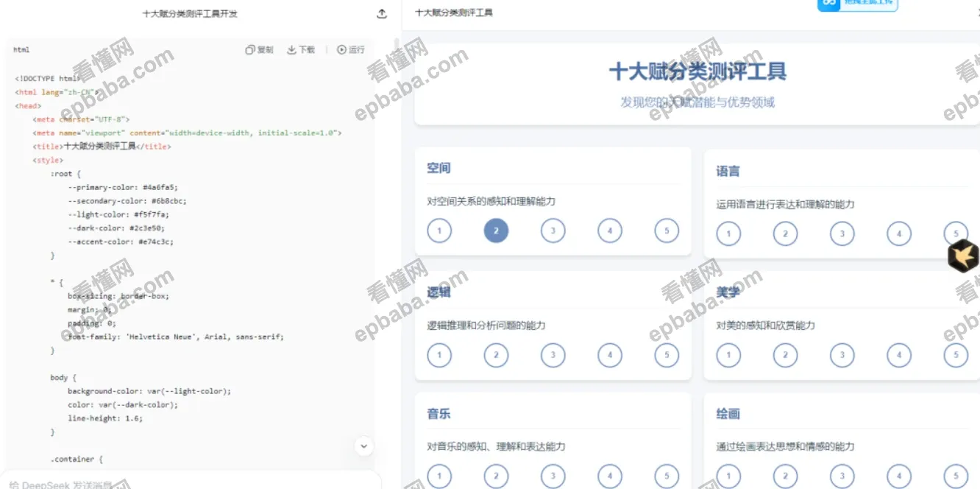Click the upload arrow icon beside chat title

pyautogui.click(x=381, y=13)
